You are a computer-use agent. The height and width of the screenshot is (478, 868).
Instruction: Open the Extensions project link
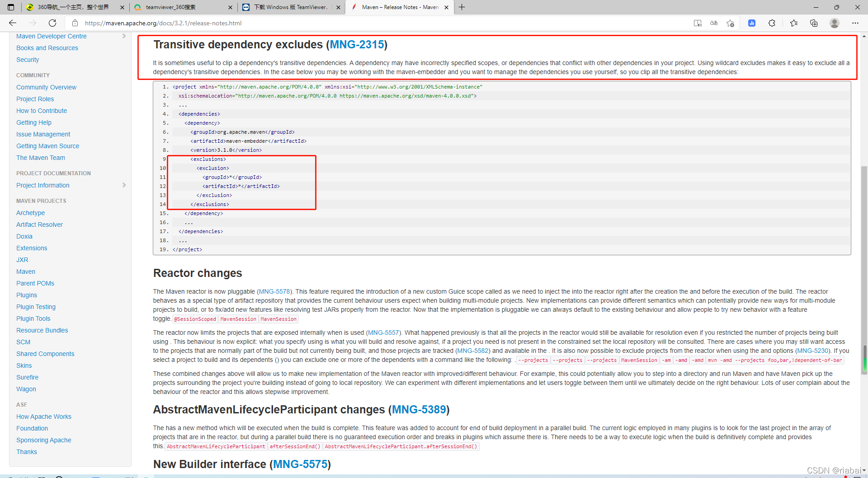click(x=32, y=248)
